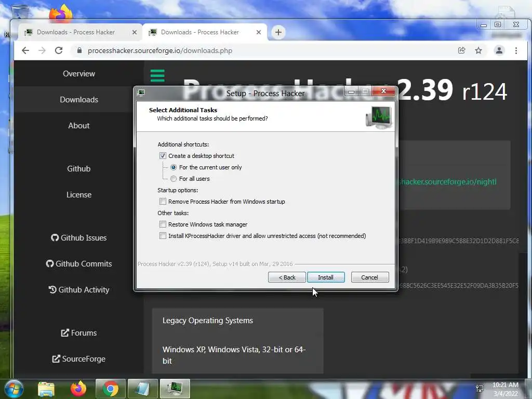This screenshot has width=532, height=399.
Task: Open Github Commits link
Action: point(79,263)
